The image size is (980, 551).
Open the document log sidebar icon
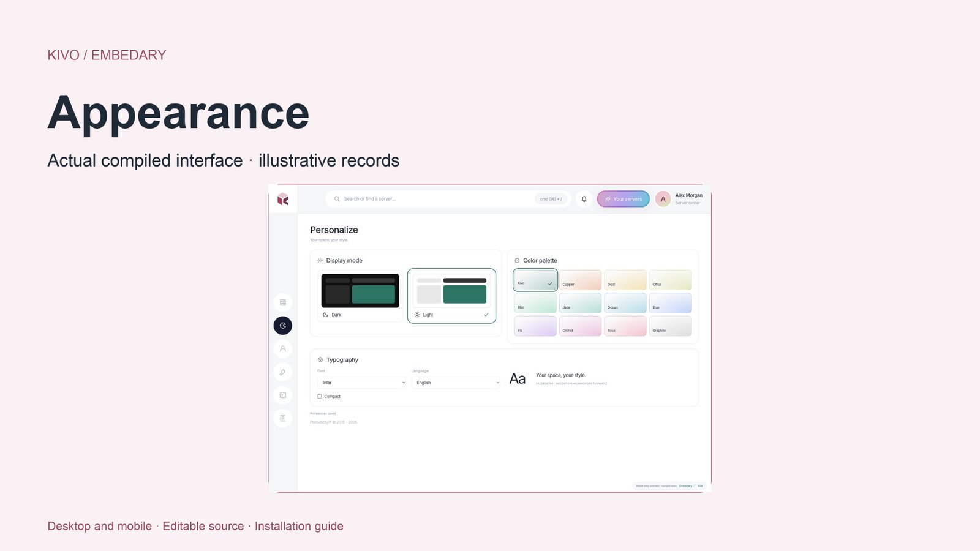[283, 419]
